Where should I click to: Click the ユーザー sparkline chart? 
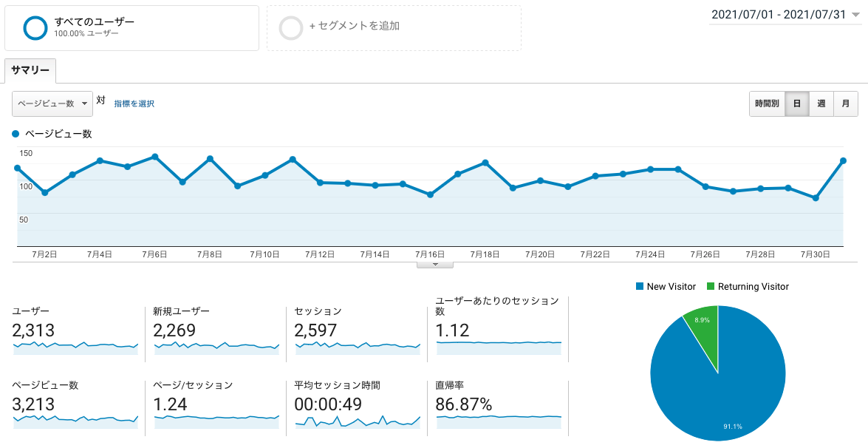(75, 347)
